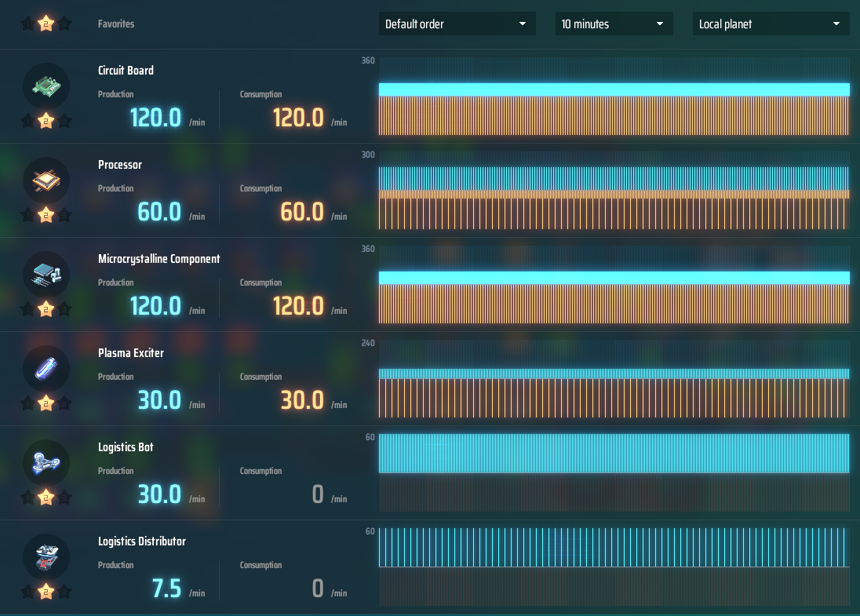Open the Default order sorting dropdown
860x616 pixels.
click(x=457, y=24)
